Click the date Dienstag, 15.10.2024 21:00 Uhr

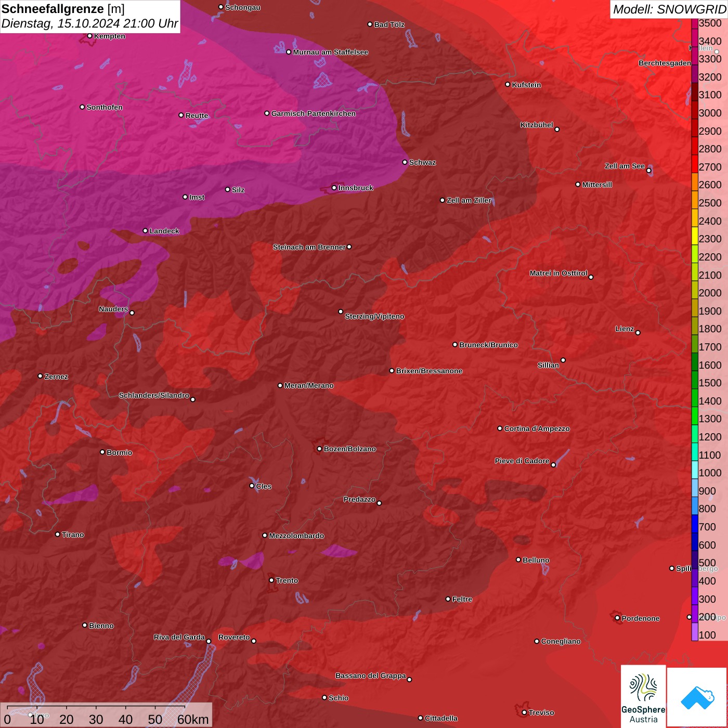(x=89, y=24)
